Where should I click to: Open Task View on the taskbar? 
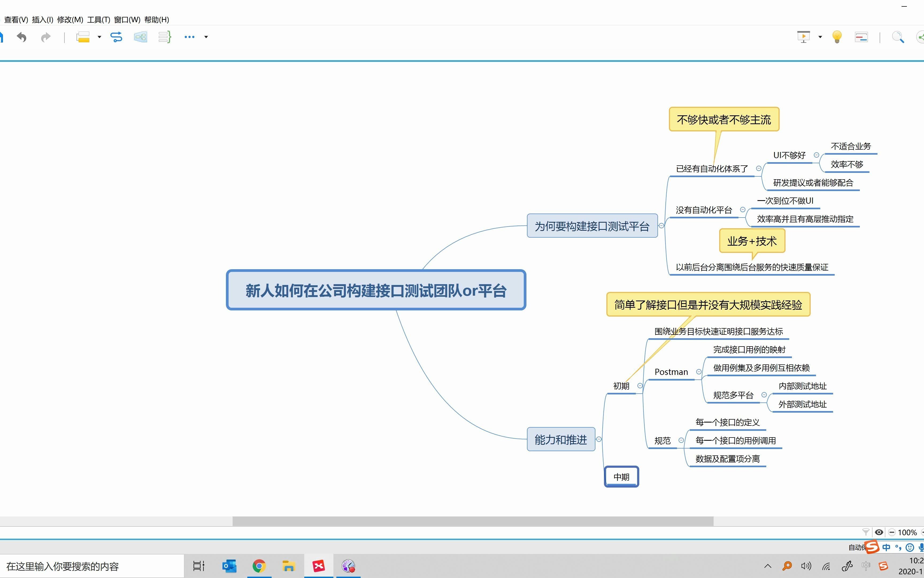coord(199,566)
